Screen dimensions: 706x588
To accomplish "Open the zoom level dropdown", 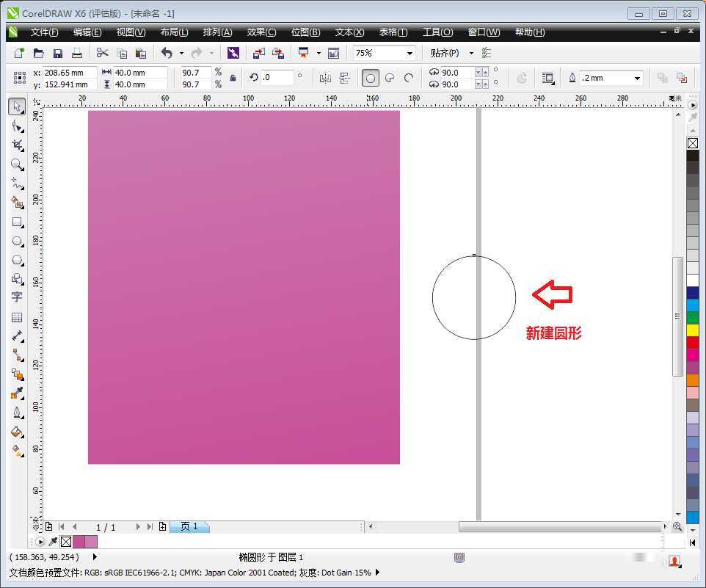I will tap(409, 53).
